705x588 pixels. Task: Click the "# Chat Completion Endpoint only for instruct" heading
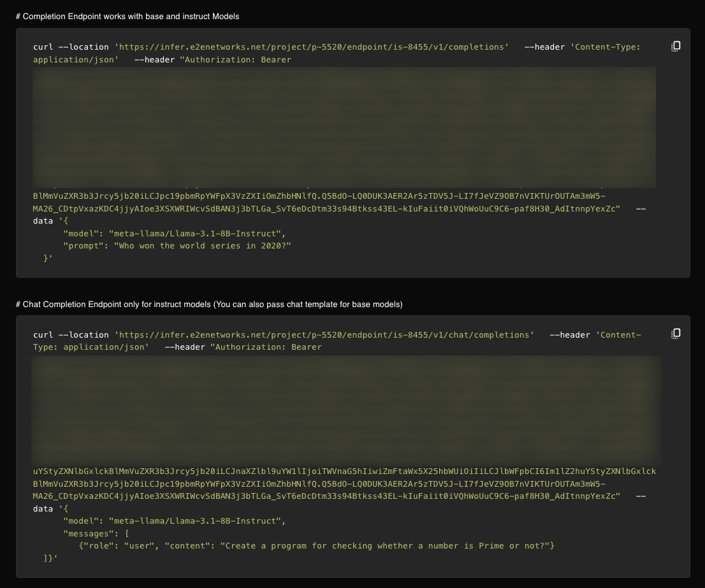209,305
